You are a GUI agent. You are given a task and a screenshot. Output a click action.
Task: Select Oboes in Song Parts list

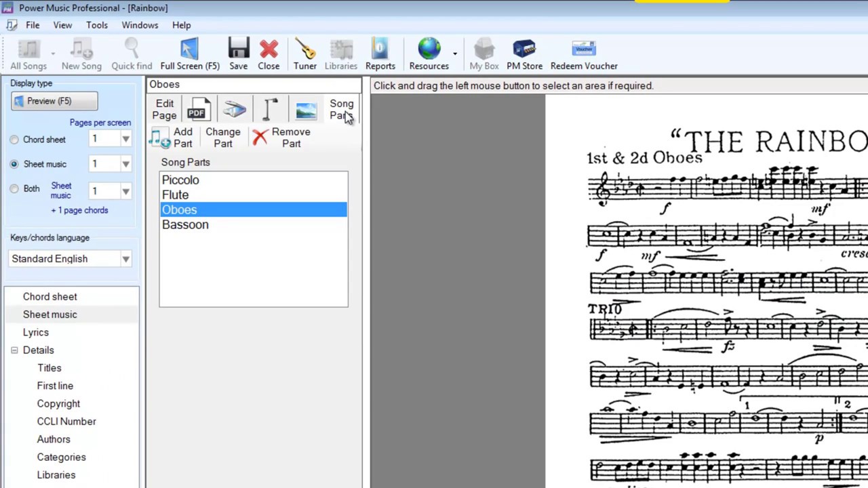tap(254, 210)
